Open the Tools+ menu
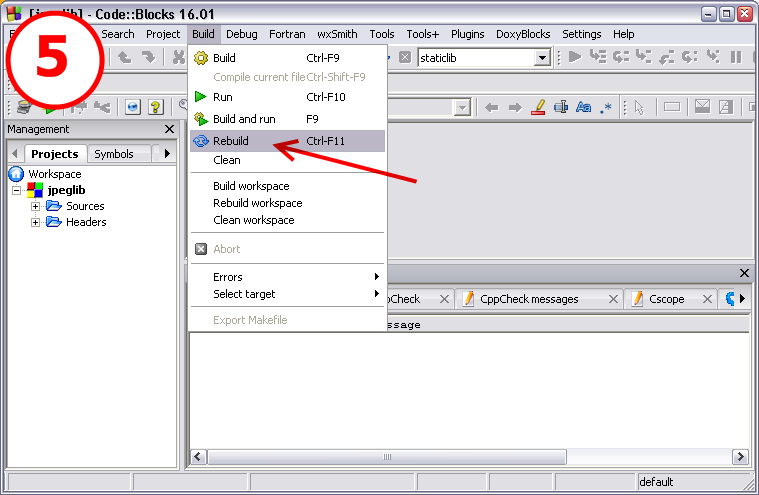Image resolution: width=759 pixels, height=495 pixels. point(423,34)
